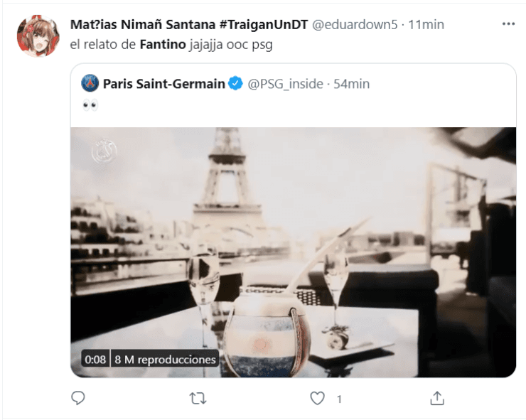Retweet this post via the retweet icon
Viewport: 526px width, 420px height.
(198, 399)
